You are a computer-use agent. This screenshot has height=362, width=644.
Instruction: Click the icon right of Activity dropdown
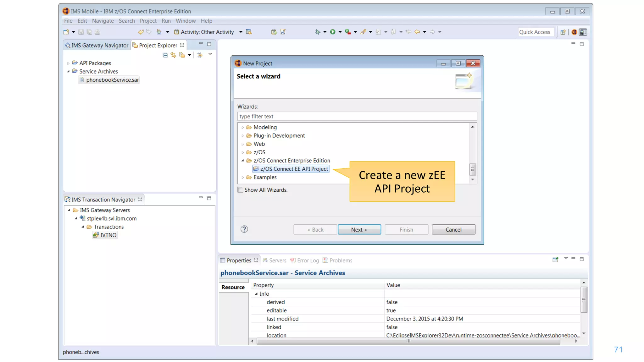point(249,32)
